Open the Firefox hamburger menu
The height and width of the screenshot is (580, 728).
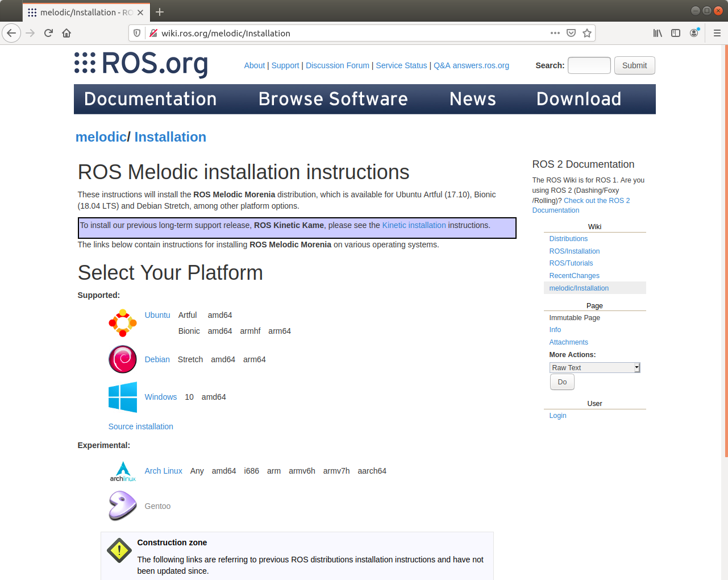[x=717, y=33]
